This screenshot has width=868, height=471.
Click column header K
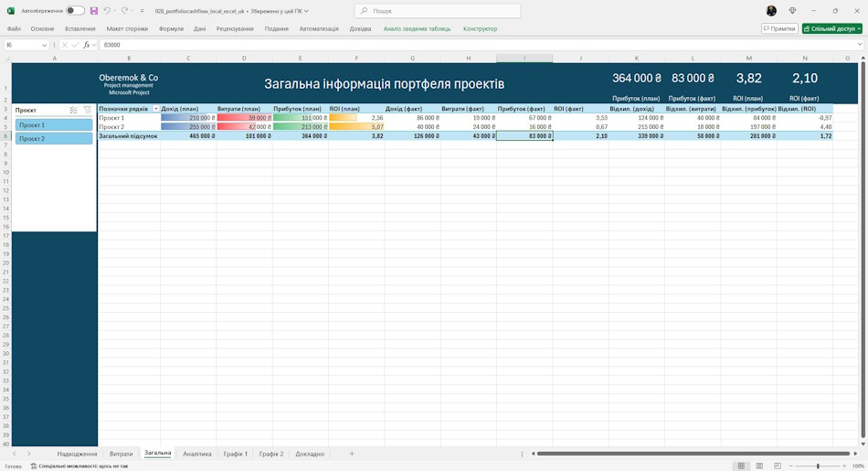pyautogui.click(x=637, y=59)
